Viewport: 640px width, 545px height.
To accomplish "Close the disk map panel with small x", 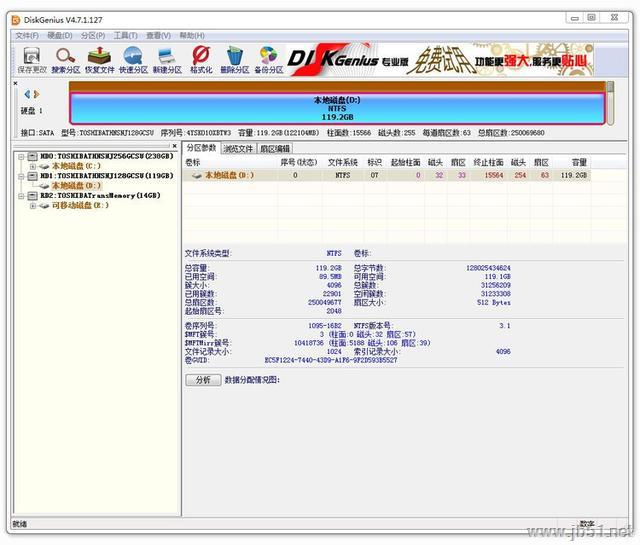I will [x=16, y=83].
